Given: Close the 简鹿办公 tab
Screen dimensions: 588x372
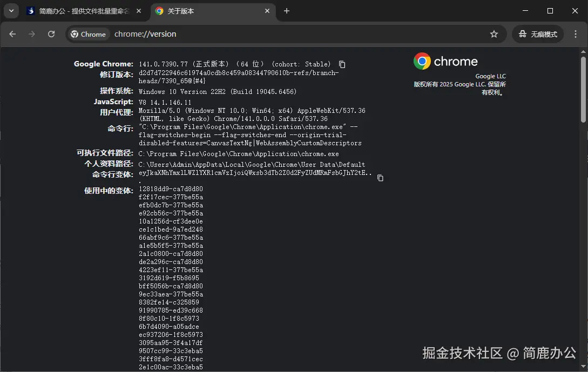Looking at the screenshot, I should coord(139,11).
